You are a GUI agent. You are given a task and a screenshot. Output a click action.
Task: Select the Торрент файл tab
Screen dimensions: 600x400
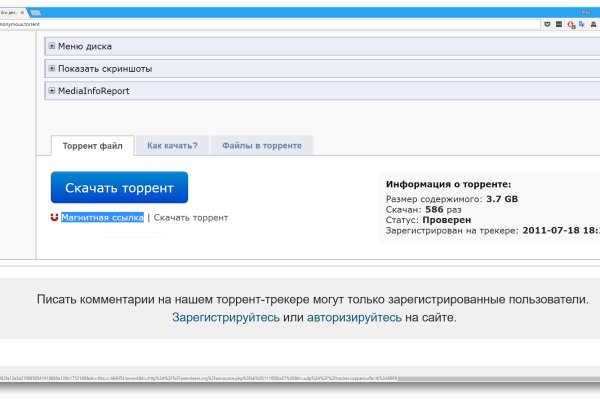click(93, 145)
